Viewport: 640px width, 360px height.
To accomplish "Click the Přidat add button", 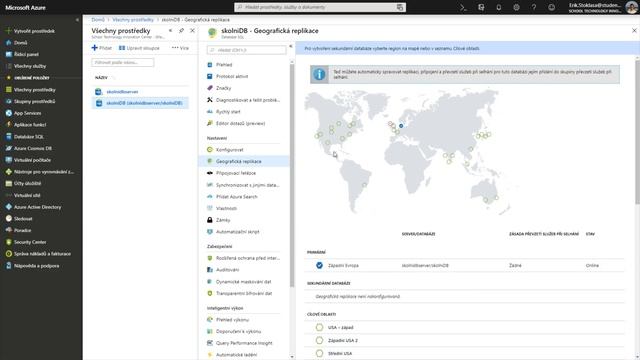I will pos(102,48).
